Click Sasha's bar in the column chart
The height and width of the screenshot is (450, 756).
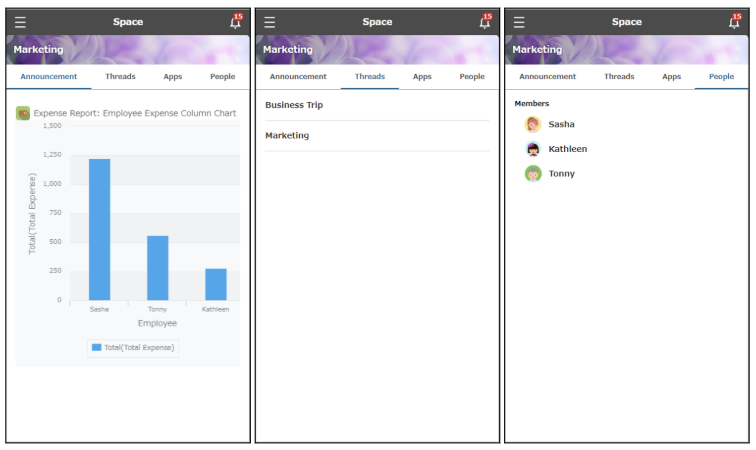tap(99, 230)
